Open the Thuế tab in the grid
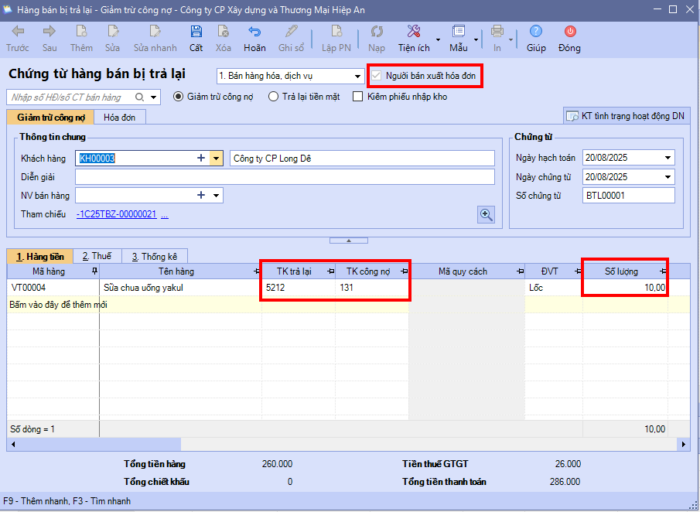Screen dimensions: 700x512 click(97, 256)
